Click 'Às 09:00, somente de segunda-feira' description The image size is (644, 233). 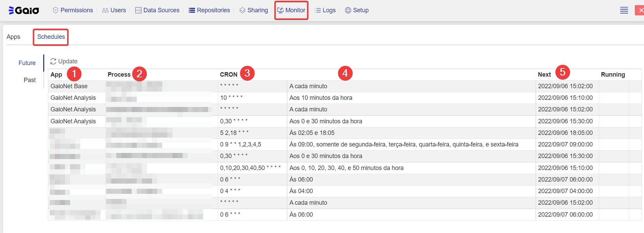[404, 144]
